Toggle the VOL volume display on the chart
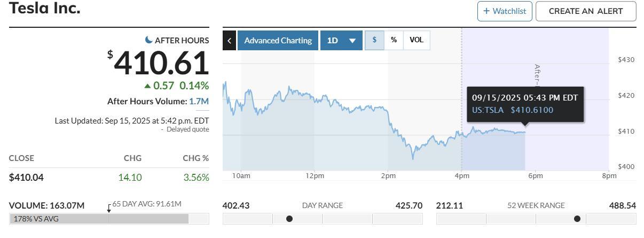The image size is (644, 238). click(417, 40)
